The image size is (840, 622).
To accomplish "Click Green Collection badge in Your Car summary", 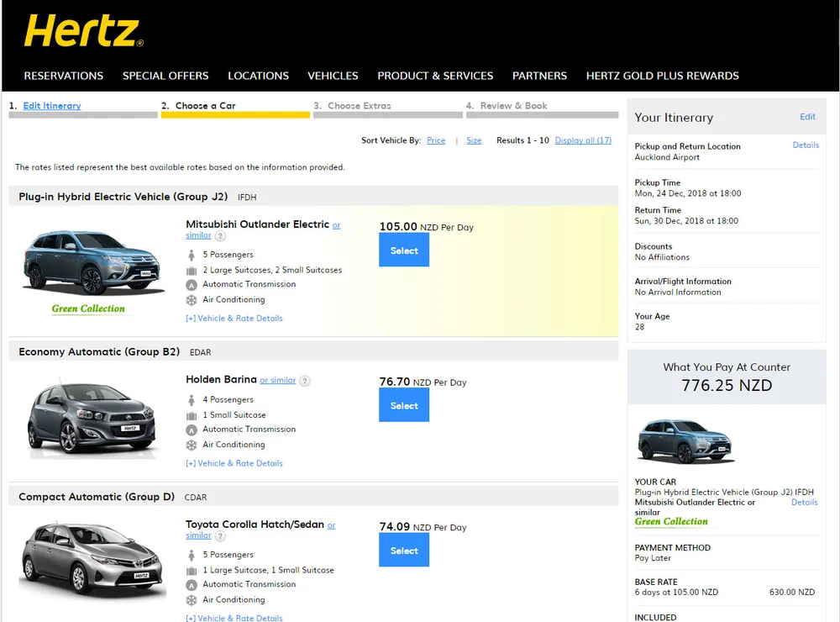I will click(671, 522).
